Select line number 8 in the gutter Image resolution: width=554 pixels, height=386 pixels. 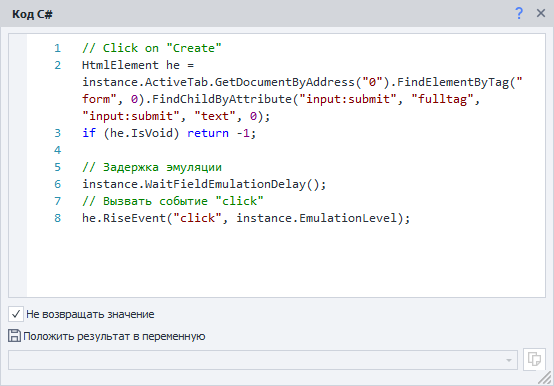57,218
